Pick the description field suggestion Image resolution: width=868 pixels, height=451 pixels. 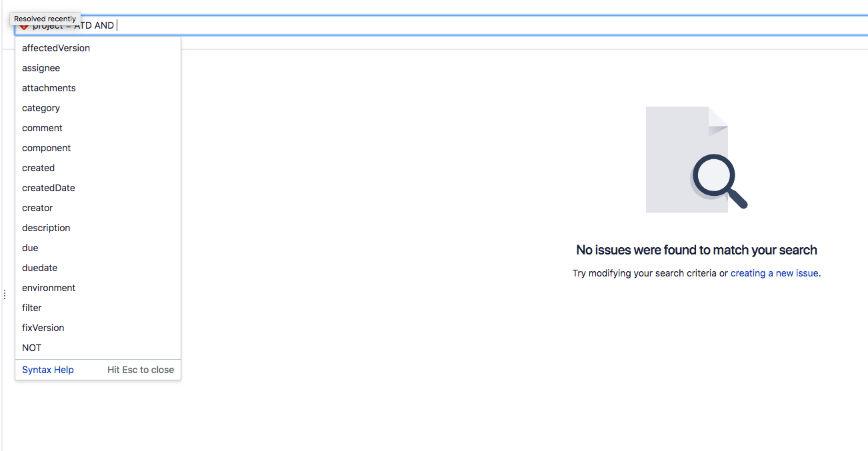pyautogui.click(x=98, y=228)
